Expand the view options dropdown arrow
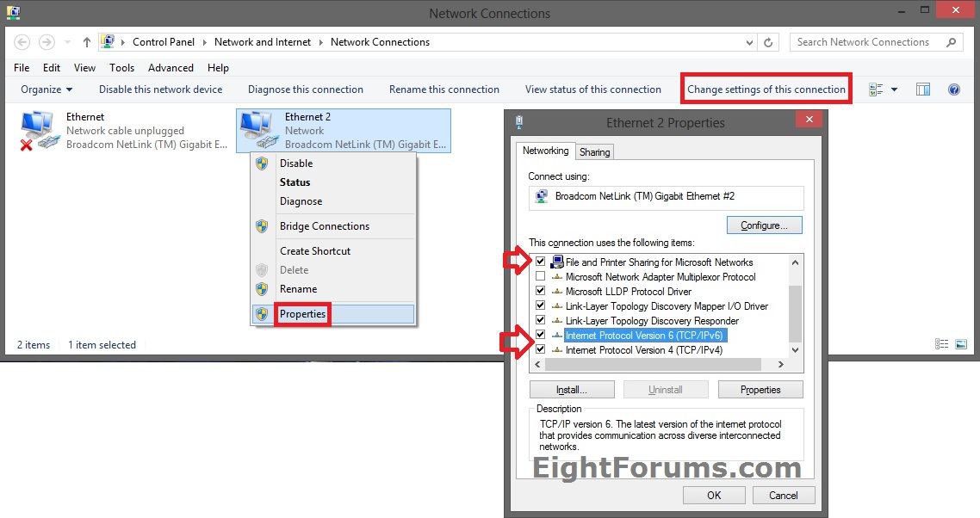980x518 pixels. pyautogui.click(x=894, y=89)
